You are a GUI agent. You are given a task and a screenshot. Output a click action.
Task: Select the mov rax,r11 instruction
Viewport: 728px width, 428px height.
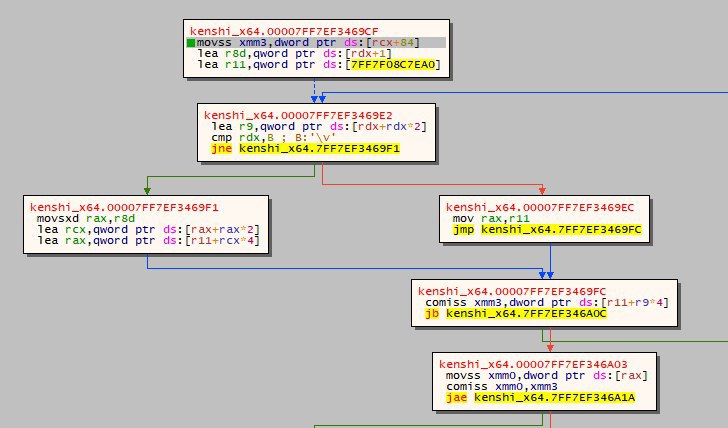pos(491,218)
